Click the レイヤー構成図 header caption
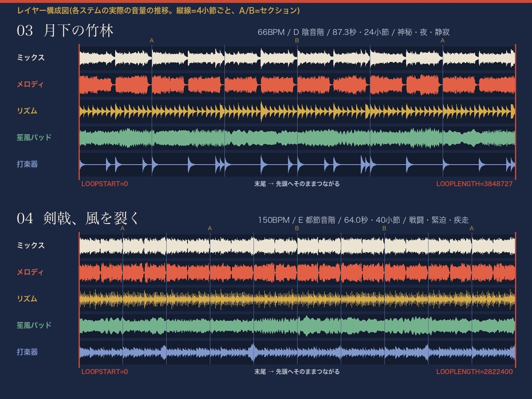 point(158,11)
